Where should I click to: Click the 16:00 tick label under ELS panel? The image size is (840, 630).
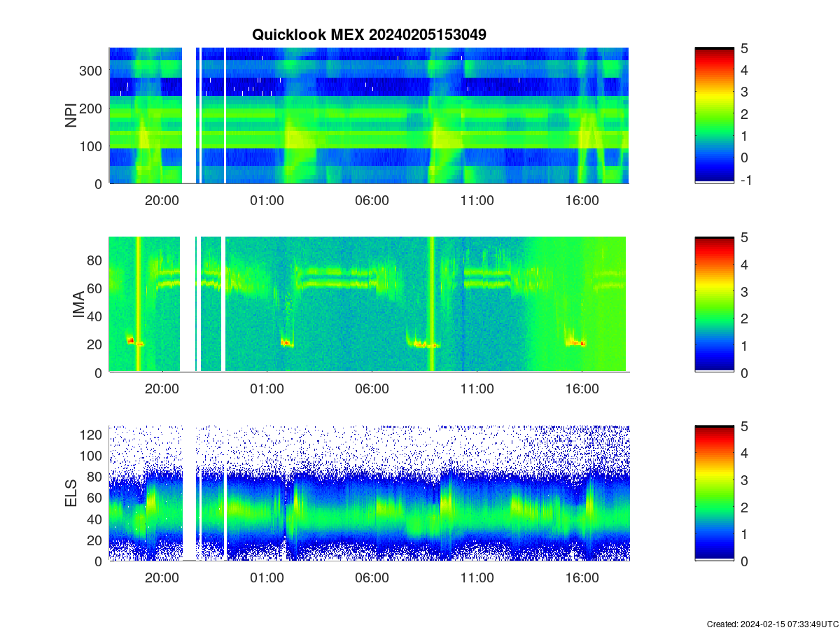(582, 578)
